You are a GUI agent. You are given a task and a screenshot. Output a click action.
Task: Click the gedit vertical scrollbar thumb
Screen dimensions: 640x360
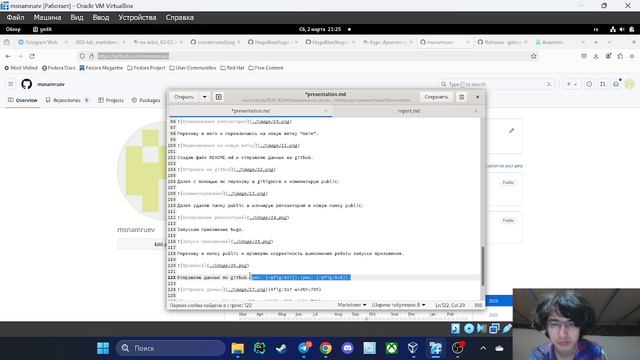482,266
